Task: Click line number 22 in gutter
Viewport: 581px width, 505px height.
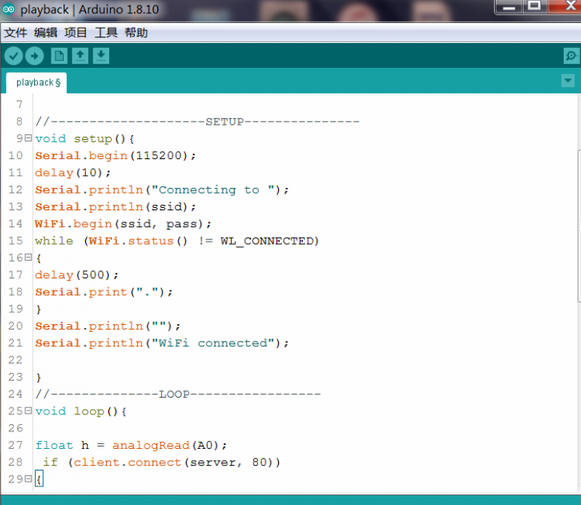Action: pos(16,360)
